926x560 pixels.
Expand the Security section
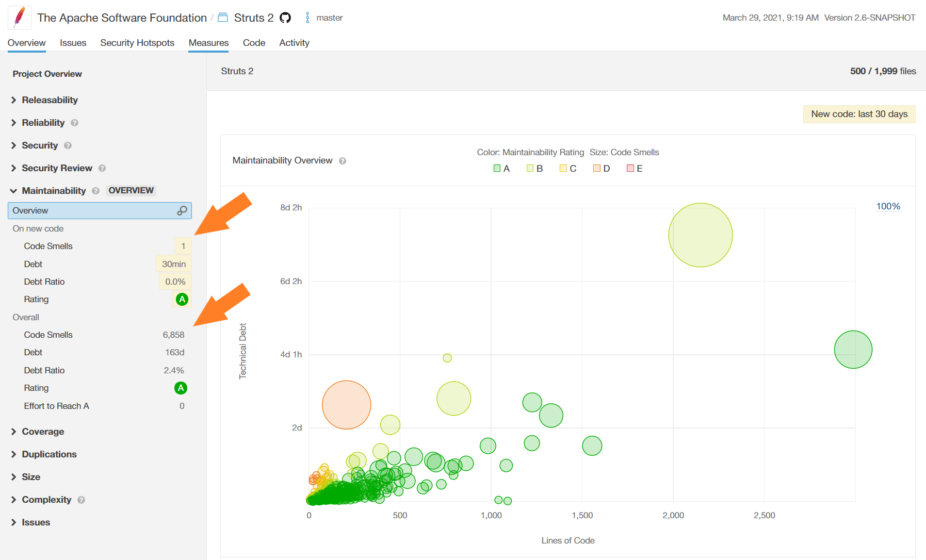[x=35, y=145]
